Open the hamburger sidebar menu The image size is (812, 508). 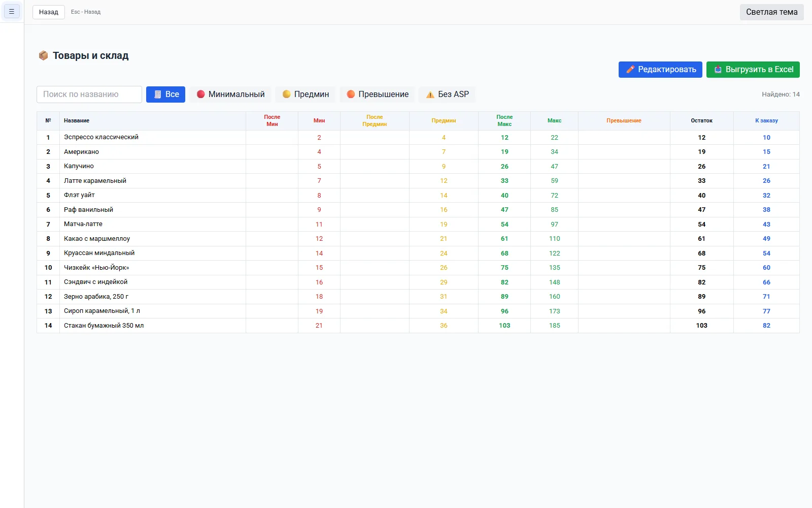click(12, 11)
